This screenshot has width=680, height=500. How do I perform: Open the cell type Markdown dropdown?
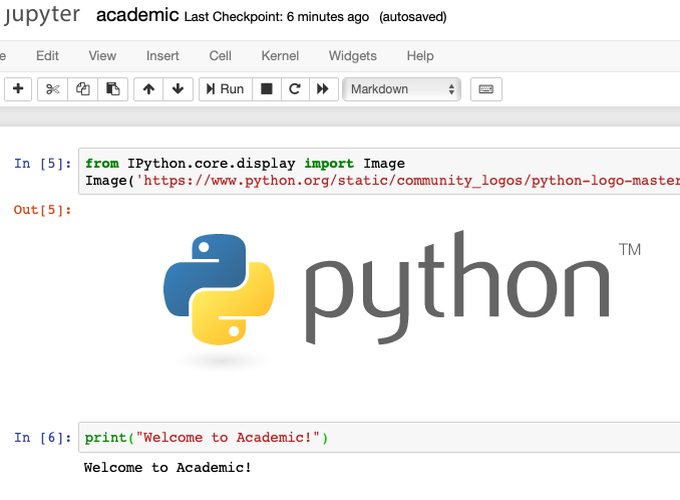[401, 89]
